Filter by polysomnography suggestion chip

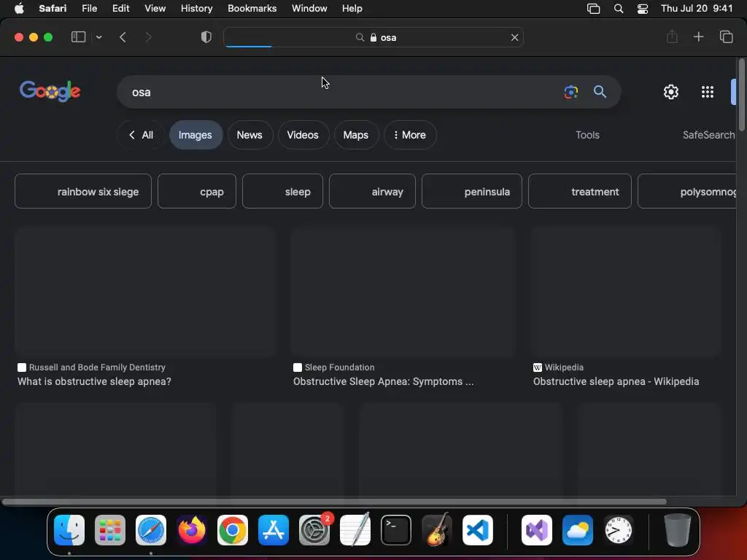coord(687,192)
